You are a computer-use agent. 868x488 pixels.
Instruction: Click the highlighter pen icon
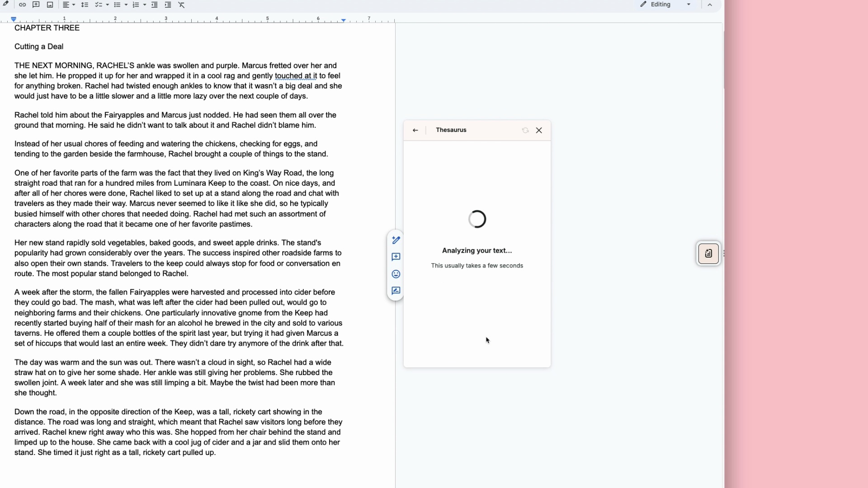pos(6,4)
